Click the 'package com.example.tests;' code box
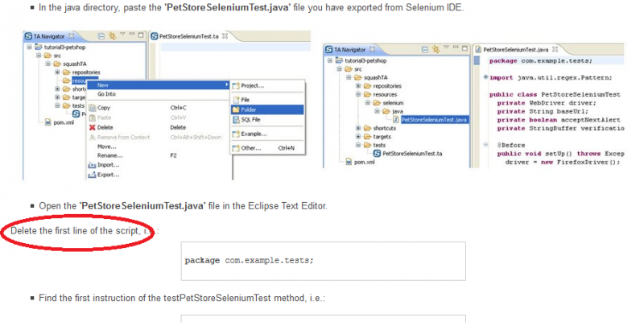Viewport: 644px width, 326px height. click(x=324, y=260)
